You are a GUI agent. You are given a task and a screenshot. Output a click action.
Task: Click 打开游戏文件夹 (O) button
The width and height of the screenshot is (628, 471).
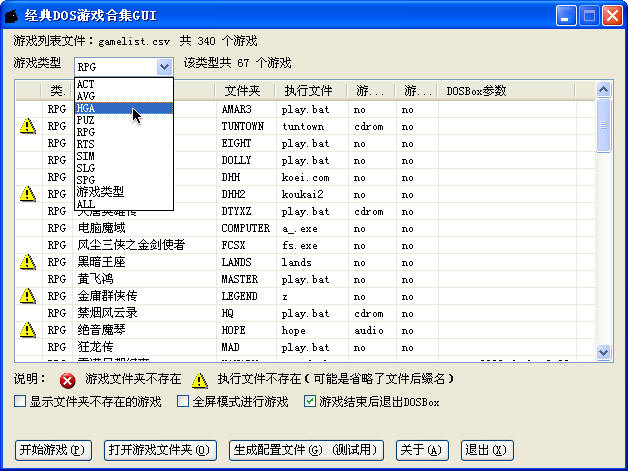pos(160,450)
